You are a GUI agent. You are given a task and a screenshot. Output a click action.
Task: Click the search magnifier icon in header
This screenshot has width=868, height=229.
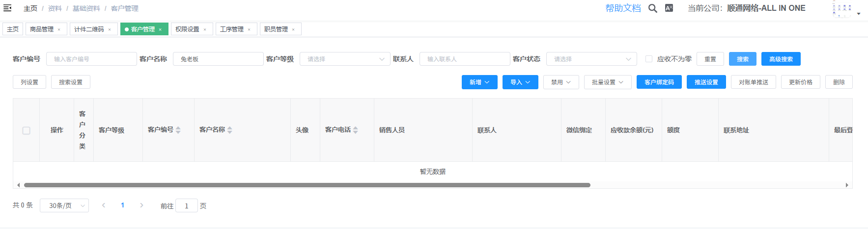tap(652, 8)
